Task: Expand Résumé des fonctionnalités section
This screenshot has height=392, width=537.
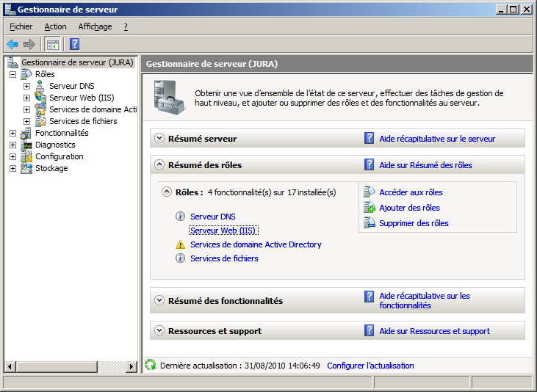Action: pyautogui.click(x=159, y=300)
